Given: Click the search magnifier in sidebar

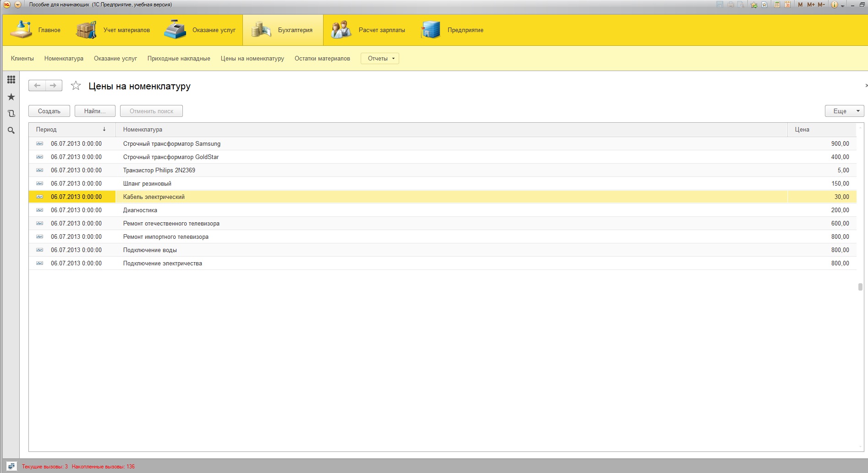Looking at the screenshot, I should coord(11,130).
